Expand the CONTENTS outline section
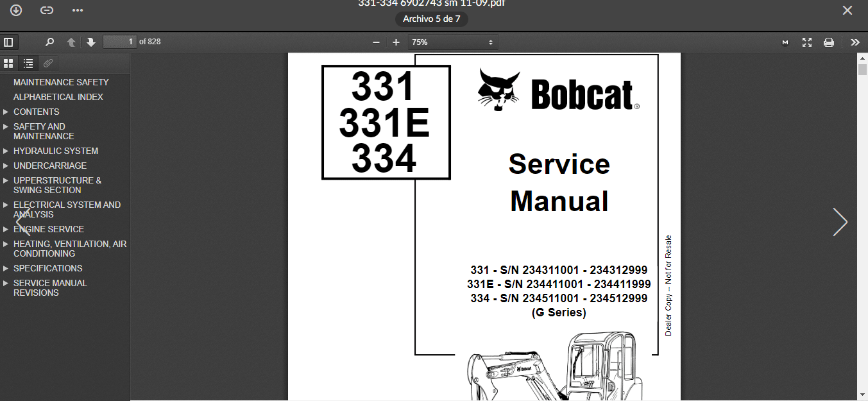This screenshot has width=868, height=401. point(6,112)
